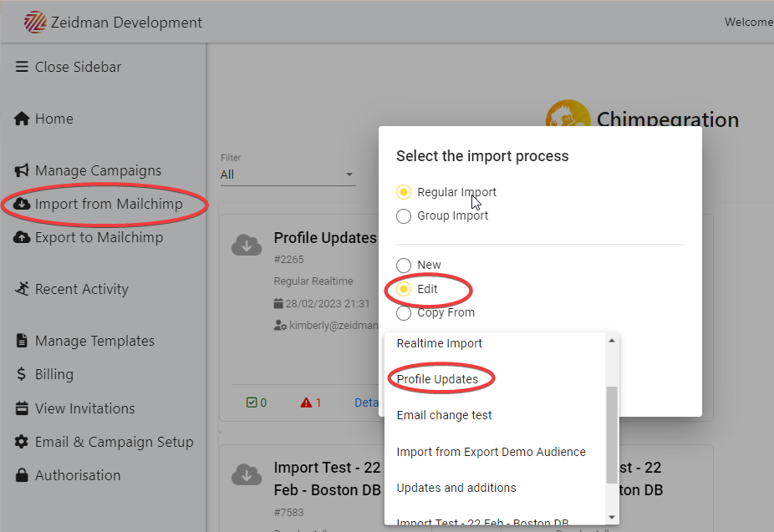Open the Authorisation page
774x532 pixels.
78,475
